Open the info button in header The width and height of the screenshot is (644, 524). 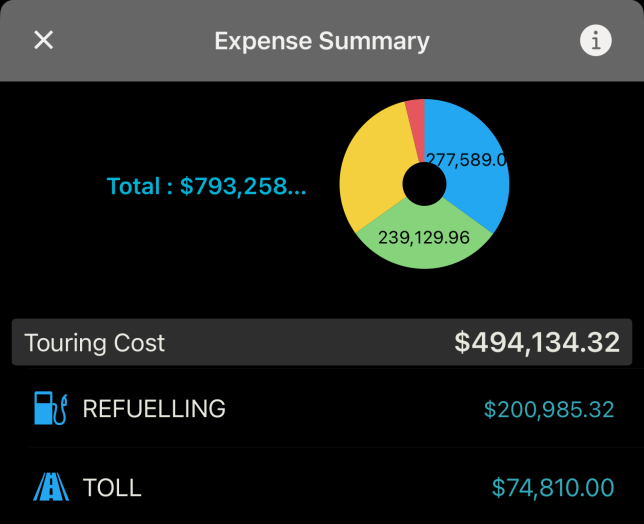[596, 40]
